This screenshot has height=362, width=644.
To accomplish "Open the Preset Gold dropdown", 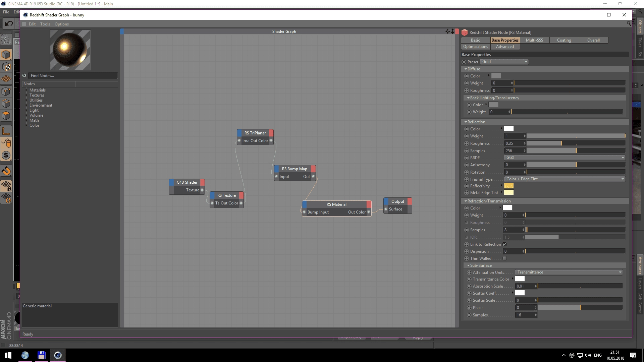I will tap(504, 62).
